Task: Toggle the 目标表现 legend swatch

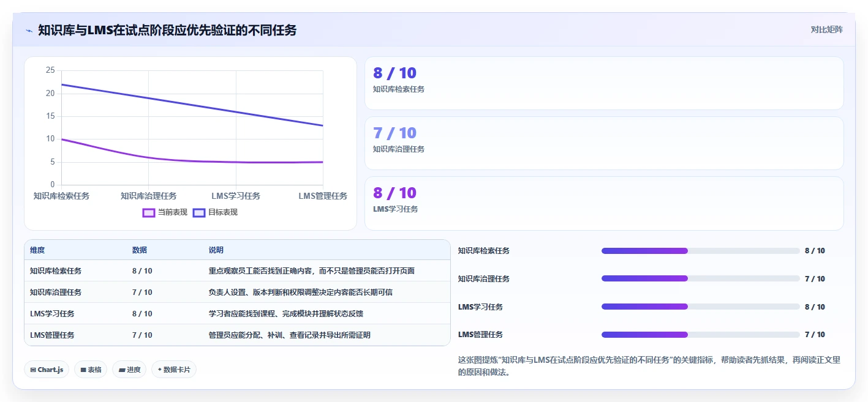Action: click(x=199, y=212)
